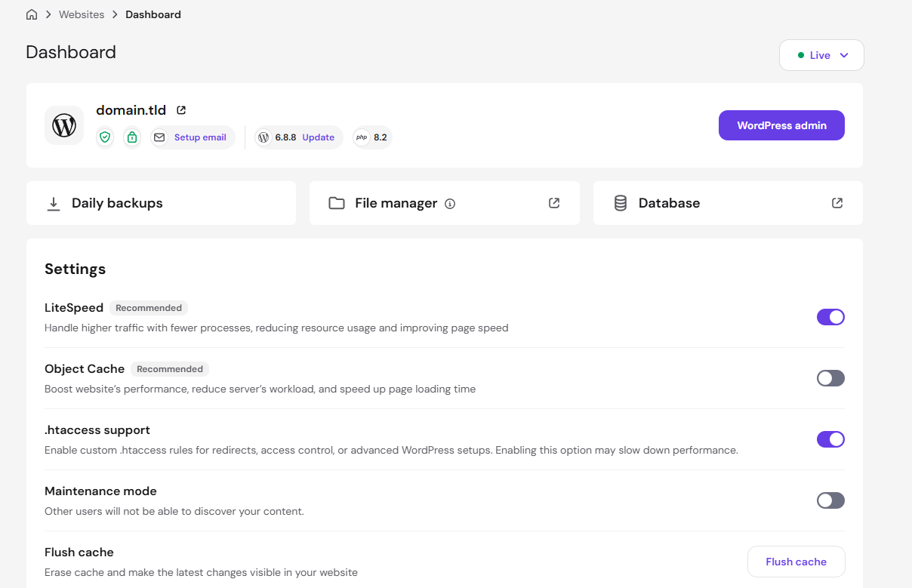The width and height of the screenshot is (912, 588).
Task: Click the Flush cache button
Action: [796, 562]
